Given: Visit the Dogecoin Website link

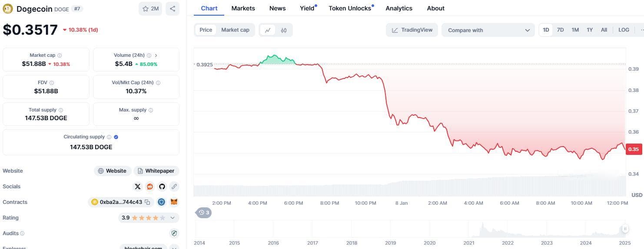Looking at the screenshot, I should (112, 171).
